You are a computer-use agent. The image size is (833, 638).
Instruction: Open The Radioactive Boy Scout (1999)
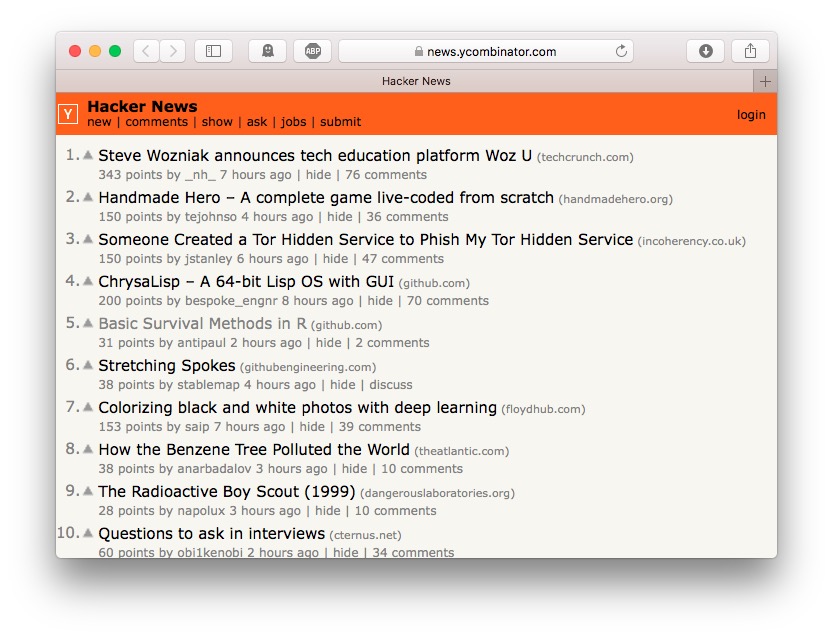tap(227, 491)
